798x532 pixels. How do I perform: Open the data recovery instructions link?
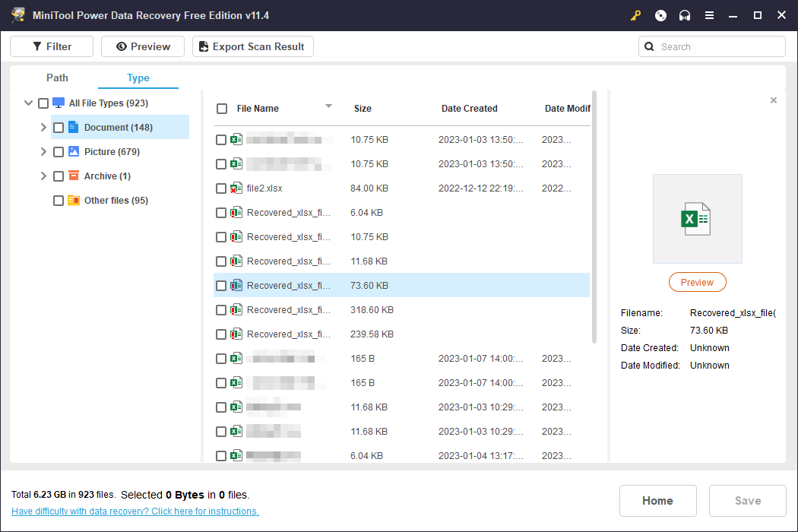pyautogui.click(x=135, y=511)
